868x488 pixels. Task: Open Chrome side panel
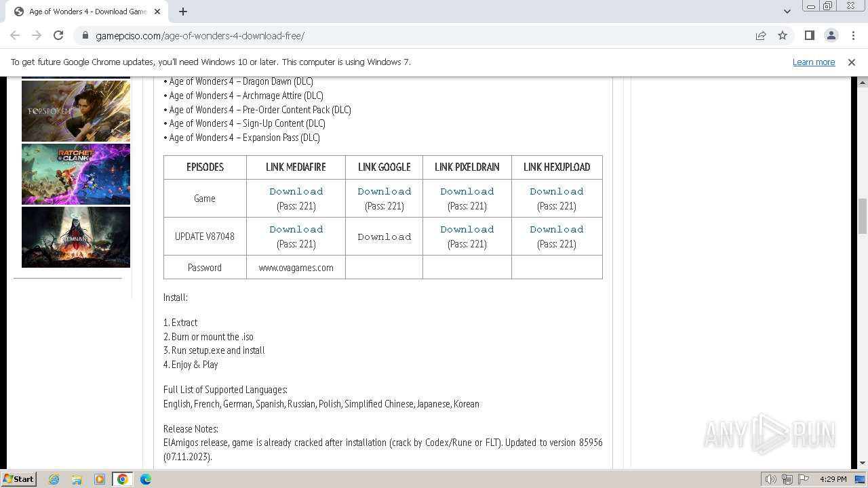pos(809,35)
